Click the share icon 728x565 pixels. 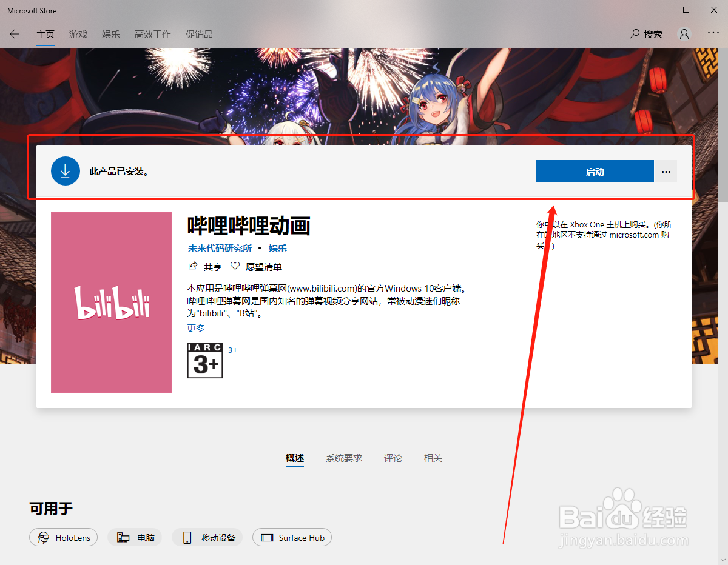click(193, 266)
